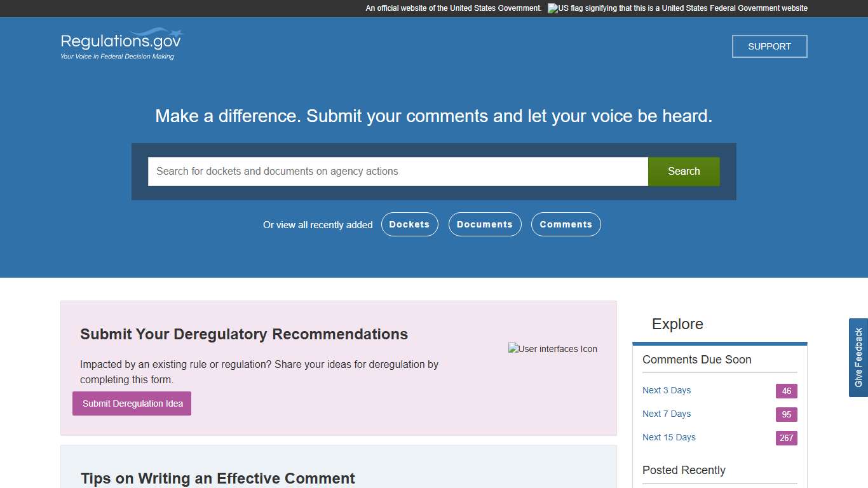Viewport: 868px width, 488px height.
Task: Click the Regulations.gov logo to go home
Action: pos(119,43)
